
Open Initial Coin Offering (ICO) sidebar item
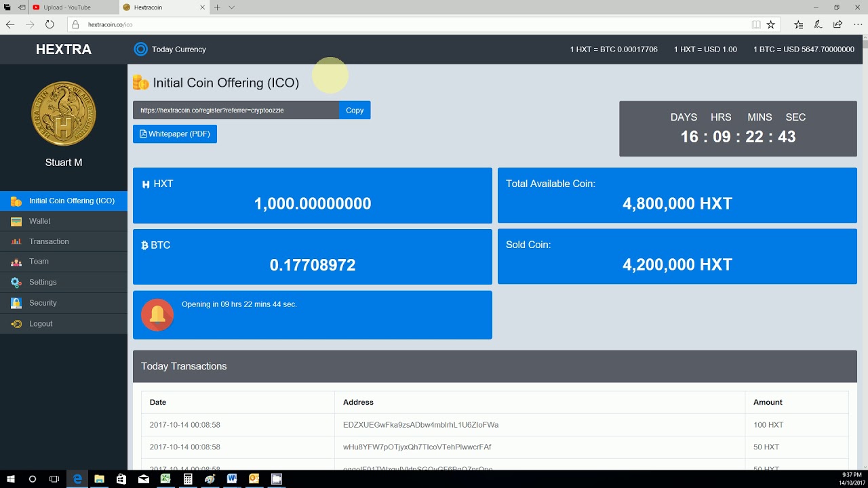(64, 201)
